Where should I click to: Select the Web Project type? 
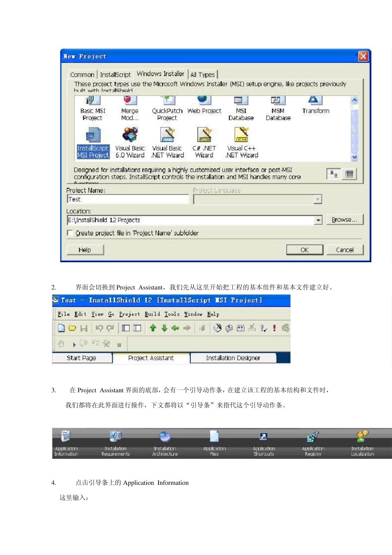pyautogui.click(x=204, y=106)
